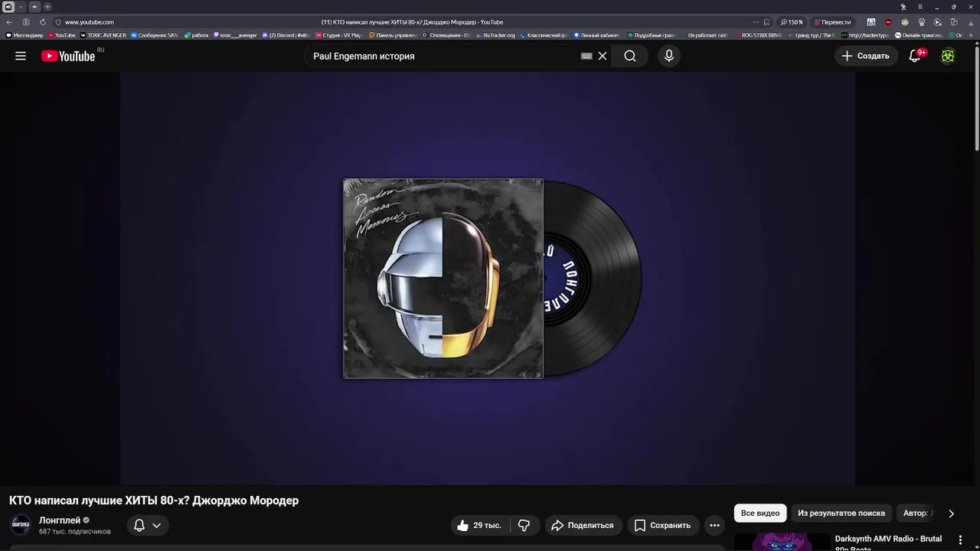Reload the page in browser

43,22
